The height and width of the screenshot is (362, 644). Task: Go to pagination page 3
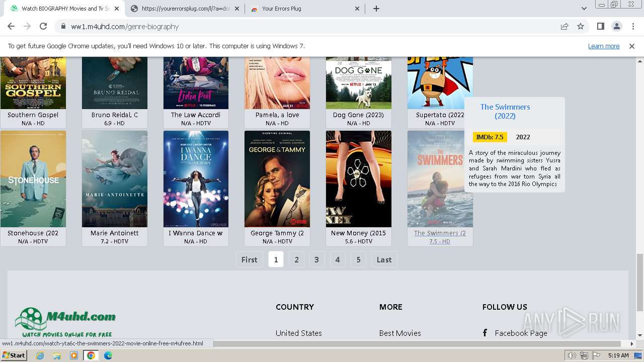[316, 259]
